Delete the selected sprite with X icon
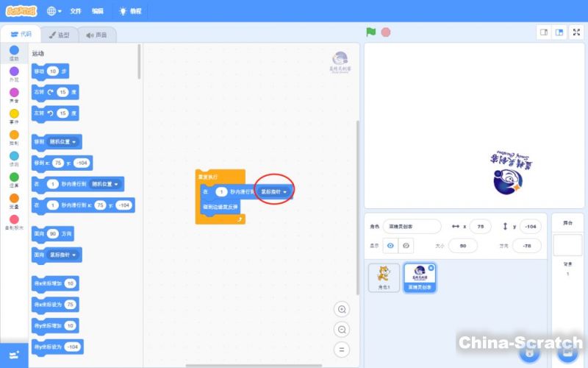This screenshot has height=368, width=588. click(x=431, y=268)
